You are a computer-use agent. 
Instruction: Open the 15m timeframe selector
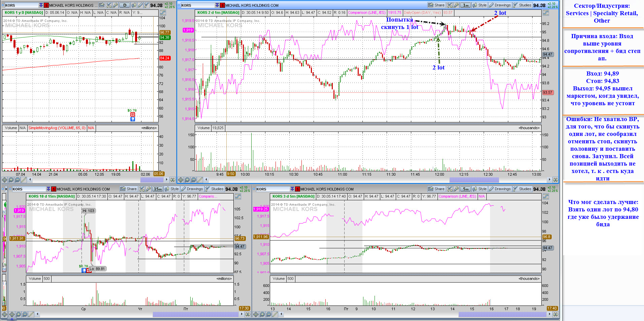coord(158,189)
